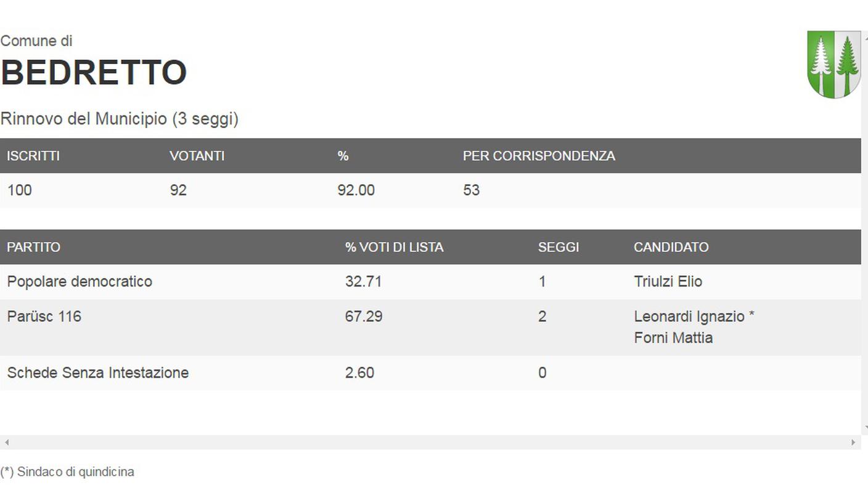
Task: Click the PARTITO column header
Action: [x=34, y=247]
